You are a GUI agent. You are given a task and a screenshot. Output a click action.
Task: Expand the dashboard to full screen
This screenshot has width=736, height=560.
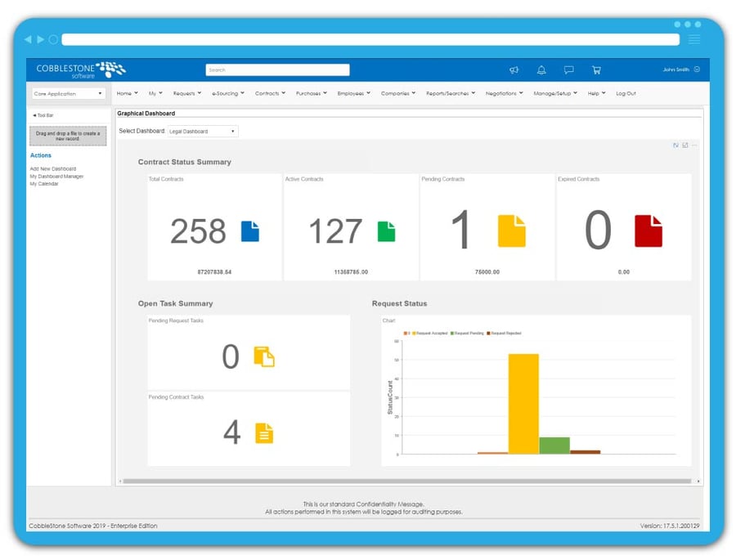[x=684, y=145]
